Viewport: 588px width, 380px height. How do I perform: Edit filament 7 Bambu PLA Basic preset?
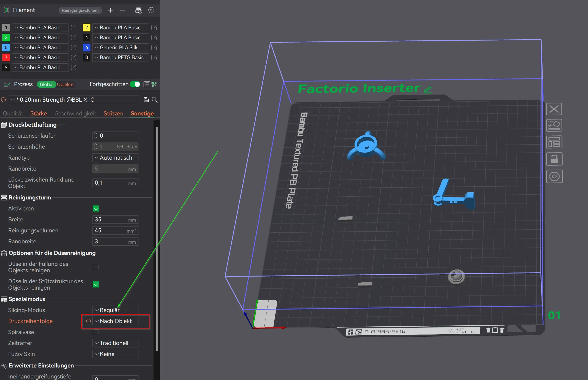pos(74,57)
